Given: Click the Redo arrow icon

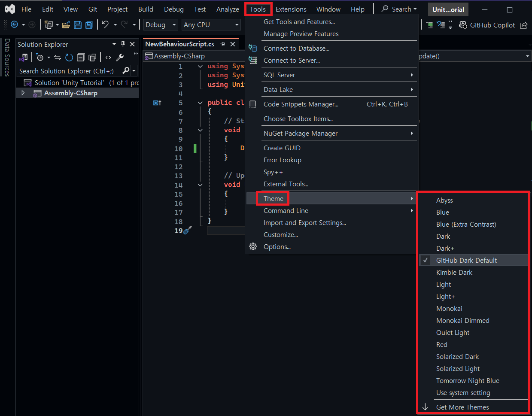Looking at the screenshot, I should pos(125,24).
